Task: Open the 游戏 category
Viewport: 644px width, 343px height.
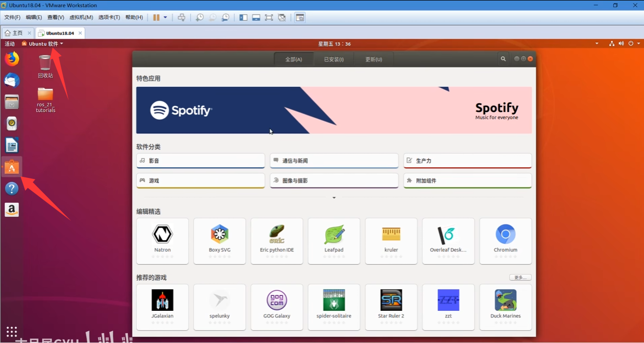Action: tap(201, 180)
